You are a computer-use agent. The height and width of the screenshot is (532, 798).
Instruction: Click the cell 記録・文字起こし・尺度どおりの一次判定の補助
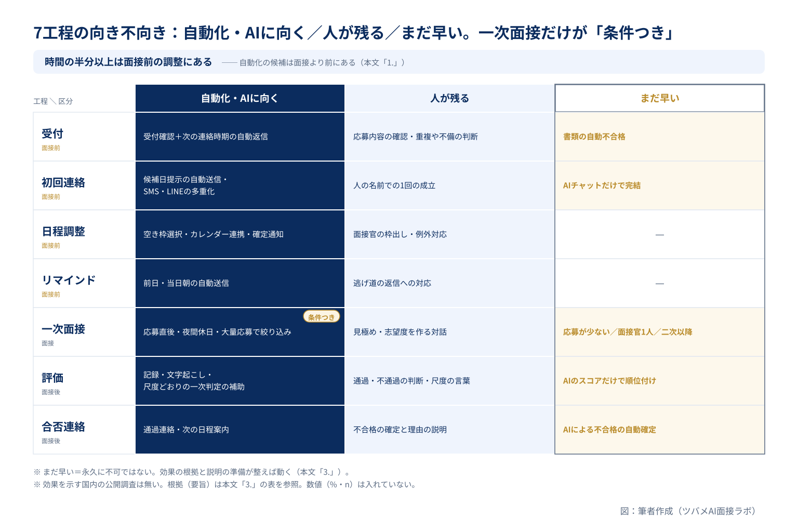point(240,381)
